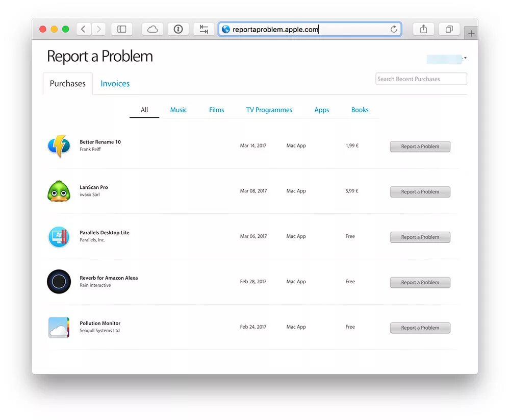
Task: Click the Reverb for Amazon Alexa icon
Action: pyautogui.click(x=59, y=282)
